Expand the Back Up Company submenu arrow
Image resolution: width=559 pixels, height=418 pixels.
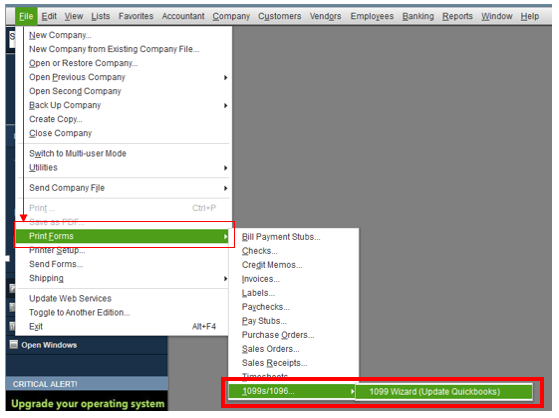pyautogui.click(x=225, y=106)
